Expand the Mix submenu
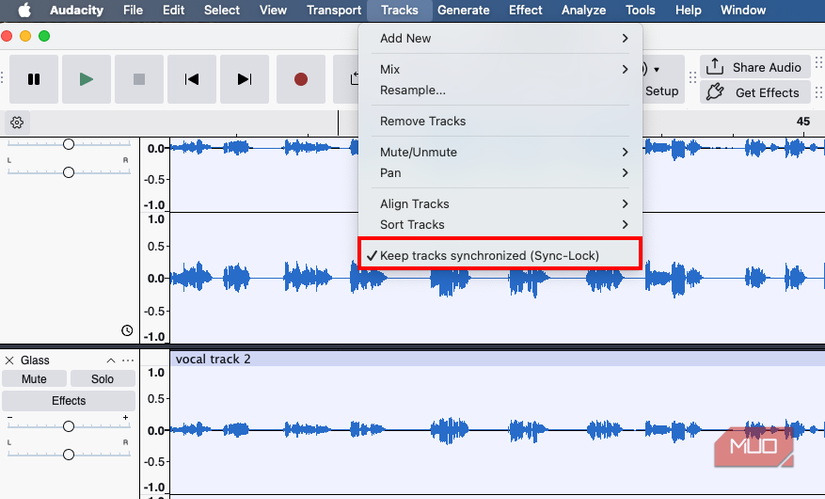The image size is (825, 499). click(x=500, y=69)
